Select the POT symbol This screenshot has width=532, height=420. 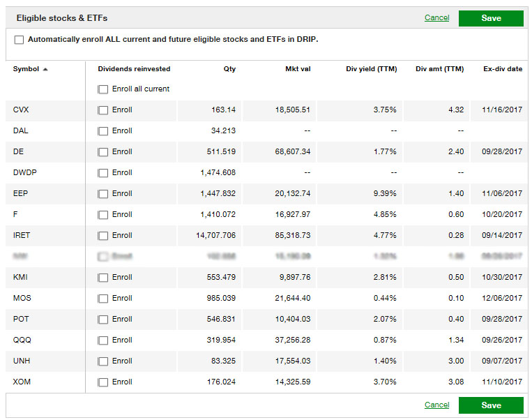pos(21,319)
